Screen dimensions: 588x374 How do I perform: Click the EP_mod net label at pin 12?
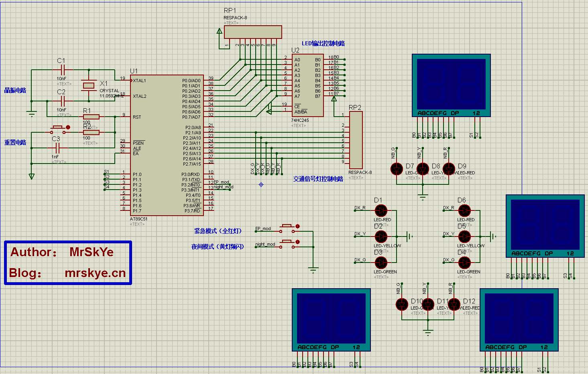click(x=221, y=182)
